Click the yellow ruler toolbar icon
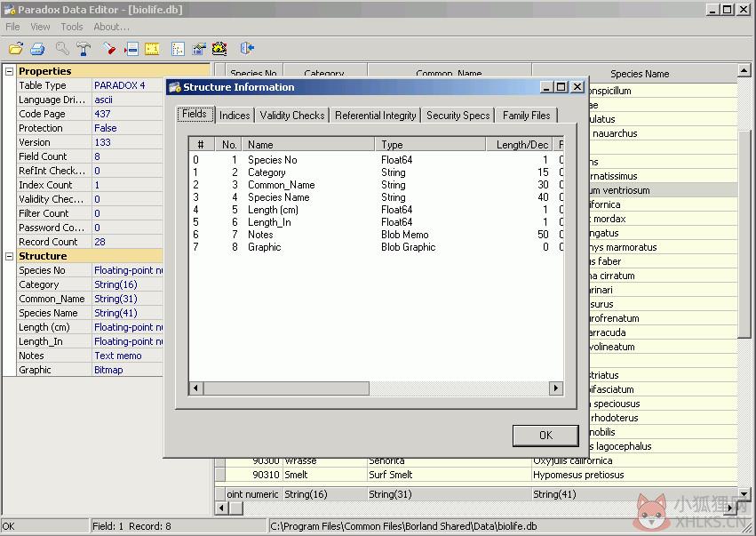756x536 pixels. pyautogui.click(x=152, y=48)
